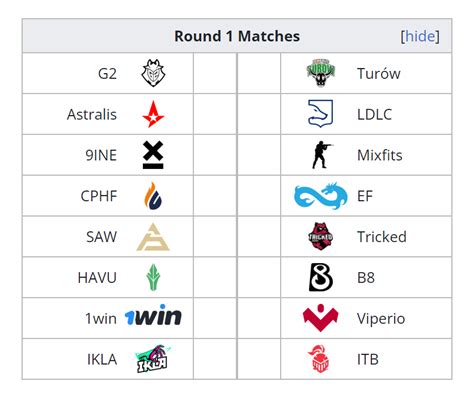Open the LDLC blue shield logo

(x=320, y=114)
